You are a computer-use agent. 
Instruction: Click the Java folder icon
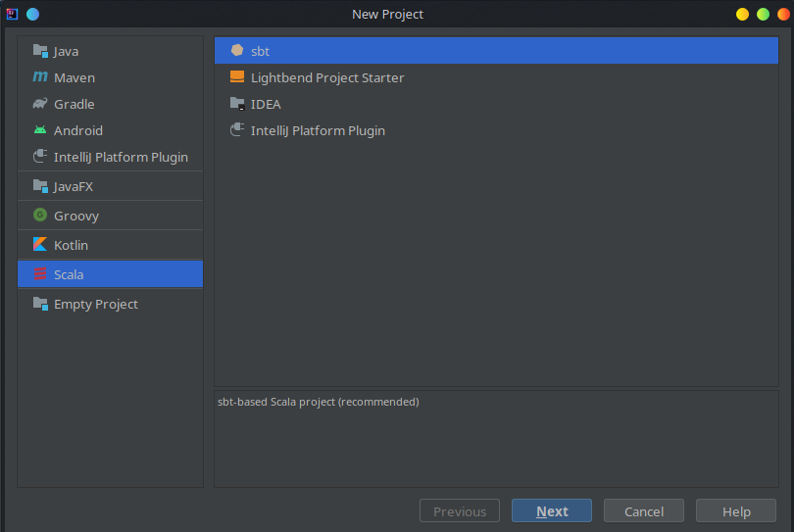pyautogui.click(x=40, y=51)
